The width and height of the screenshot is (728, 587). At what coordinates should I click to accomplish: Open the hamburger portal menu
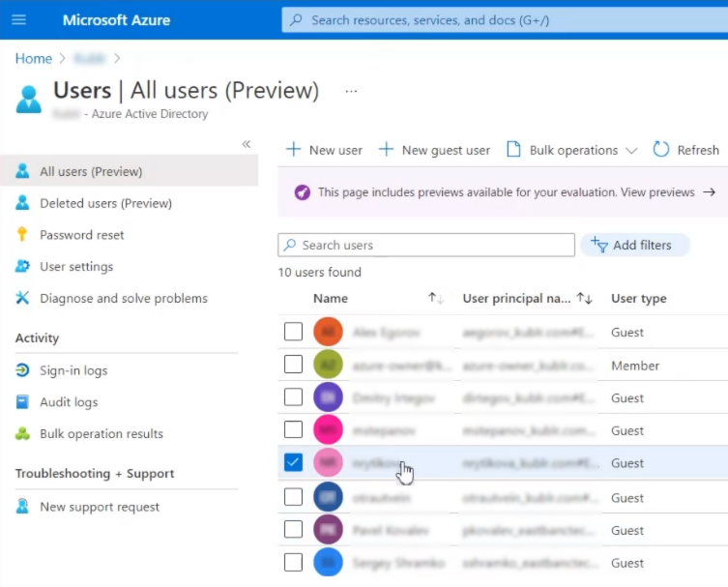point(18,19)
